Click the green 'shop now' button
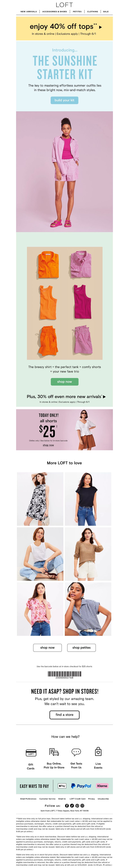 tap(64, 382)
